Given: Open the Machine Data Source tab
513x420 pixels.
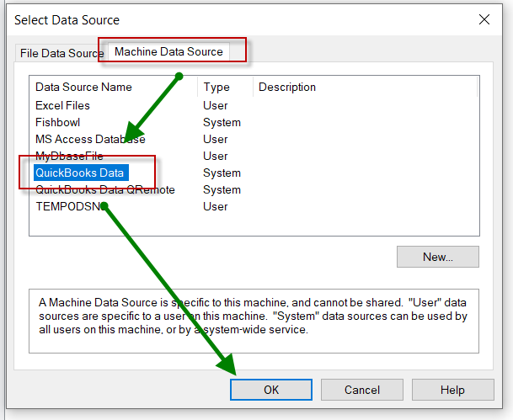Looking at the screenshot, I should point(168,51).
